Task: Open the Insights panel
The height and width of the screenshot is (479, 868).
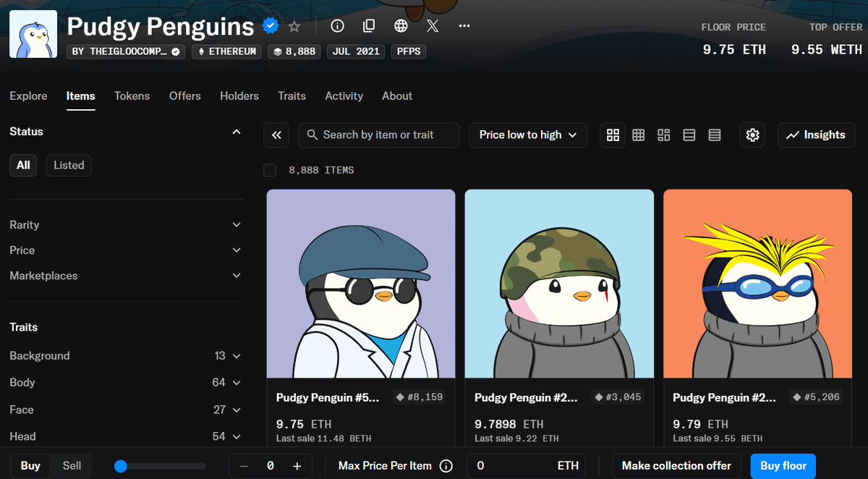Action: point(816,135)
